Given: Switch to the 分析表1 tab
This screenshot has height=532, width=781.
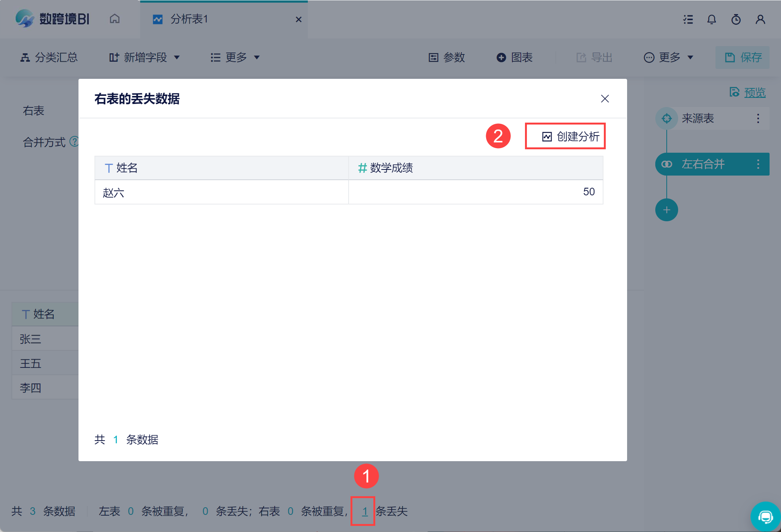Looking at the screenshot, I should pyautogui.click(x=189, y=19).
